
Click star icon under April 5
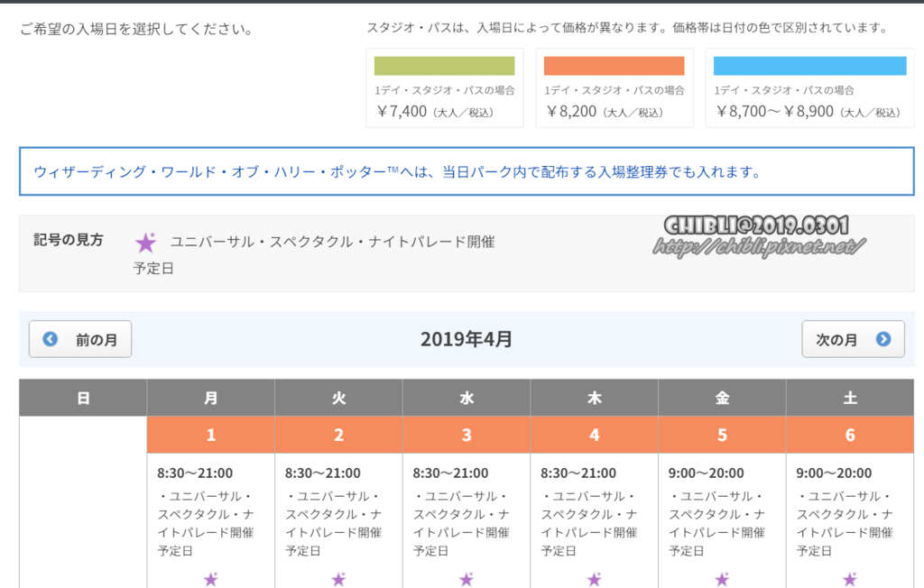point(723,579)
